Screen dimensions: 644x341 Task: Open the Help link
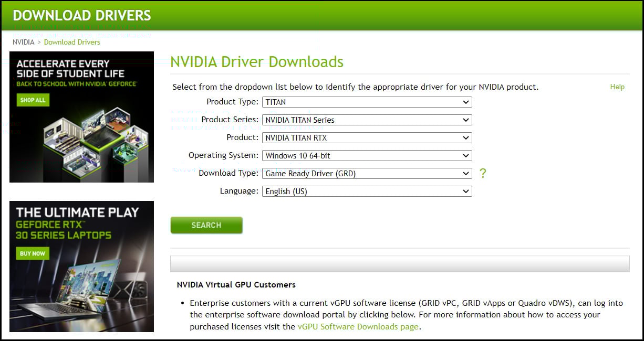click(x=617, y=87)
